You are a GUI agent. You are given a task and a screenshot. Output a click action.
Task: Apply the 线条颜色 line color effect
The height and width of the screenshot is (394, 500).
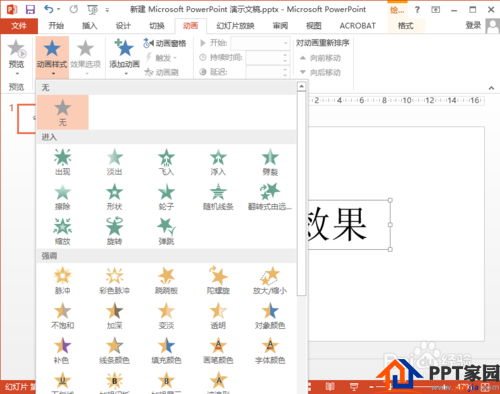click(114, 350)
